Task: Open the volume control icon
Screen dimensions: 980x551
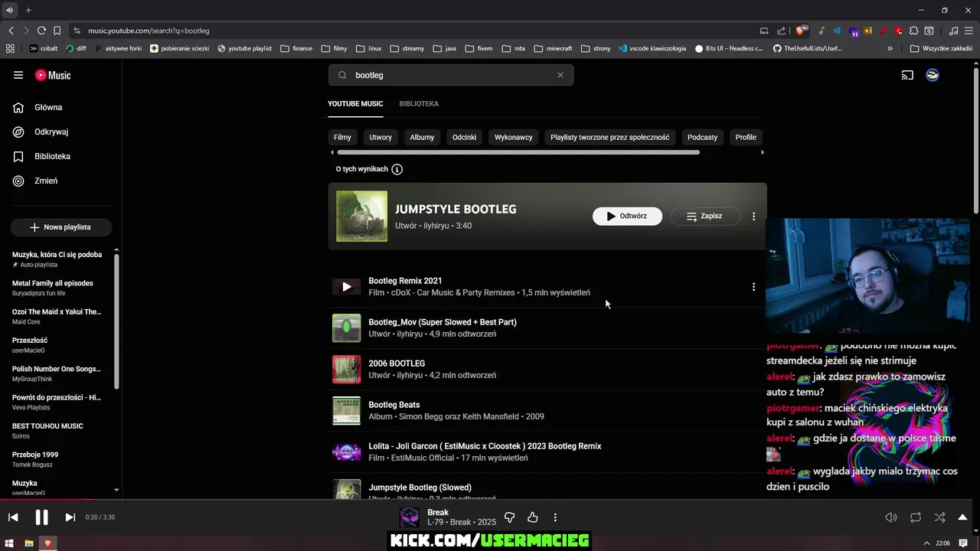Action: click(x=891, y=517)
